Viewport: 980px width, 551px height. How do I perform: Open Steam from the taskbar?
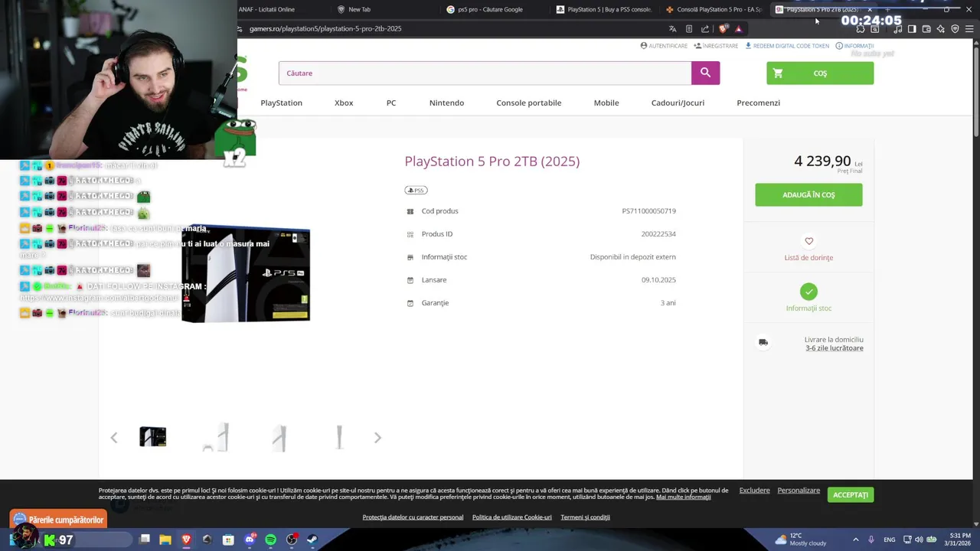click(312, 540)
